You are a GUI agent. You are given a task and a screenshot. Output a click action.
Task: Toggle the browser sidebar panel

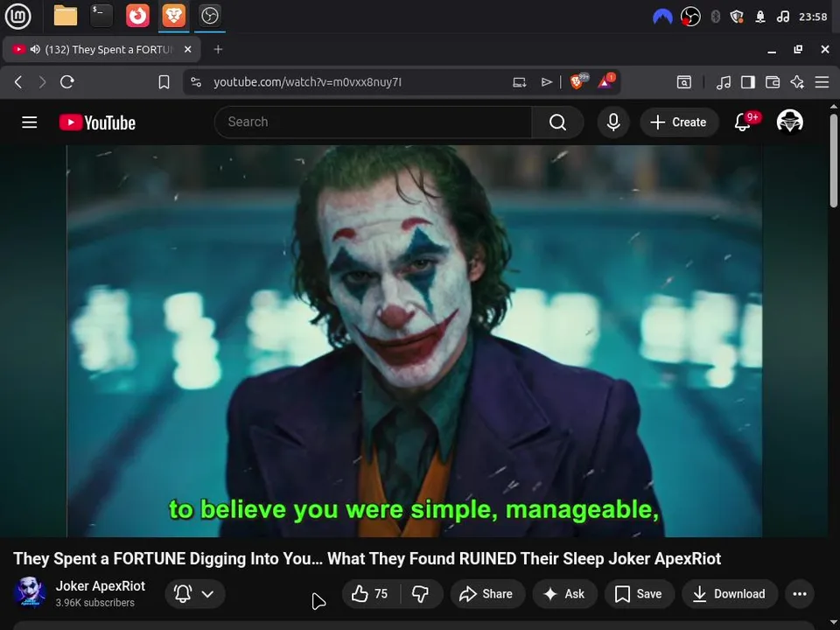748,82
